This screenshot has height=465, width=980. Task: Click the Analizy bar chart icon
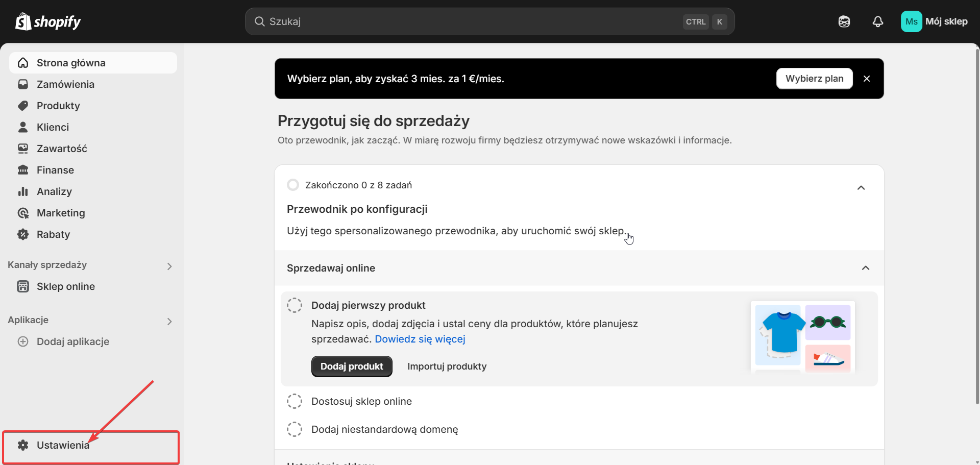click(23, 191)
